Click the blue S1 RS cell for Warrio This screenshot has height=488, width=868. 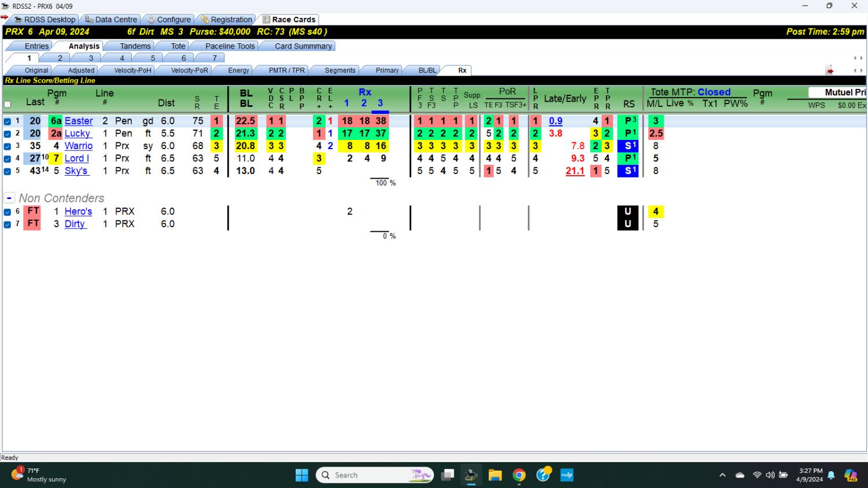pyautogui.click(x=628, y=146)
